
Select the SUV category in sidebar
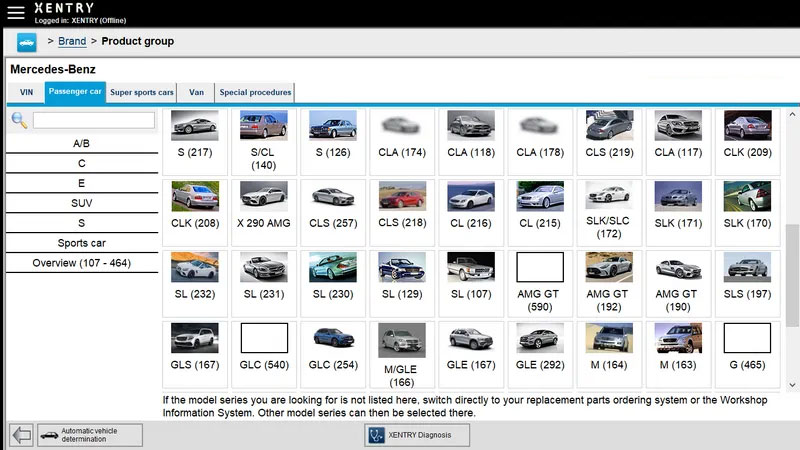82,203
